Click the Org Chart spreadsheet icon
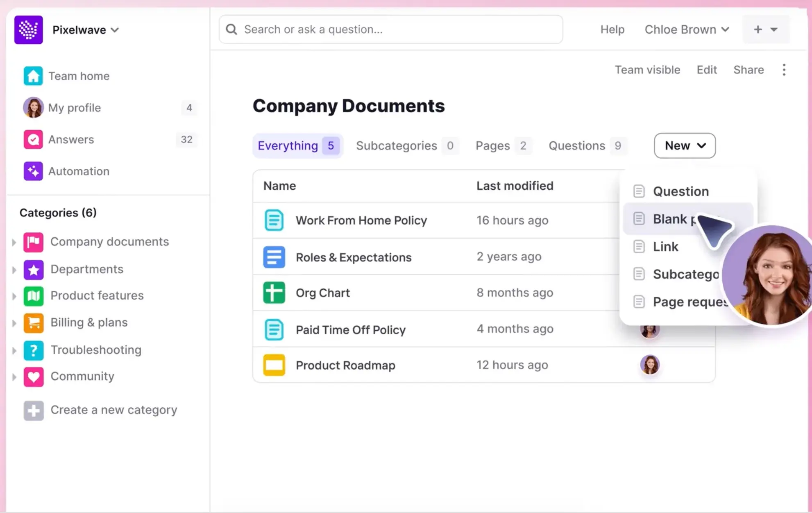Screen dimensions: 812x513 pyautogui.click(x=274, y=293)
